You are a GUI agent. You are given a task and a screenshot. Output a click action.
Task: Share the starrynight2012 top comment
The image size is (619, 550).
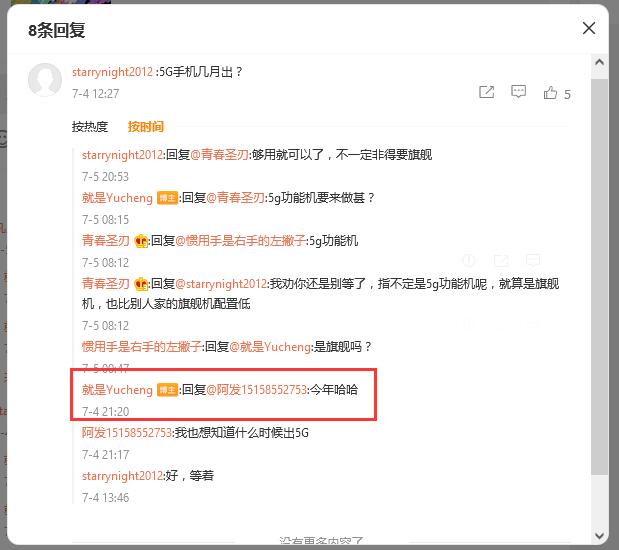pos(486,92)
